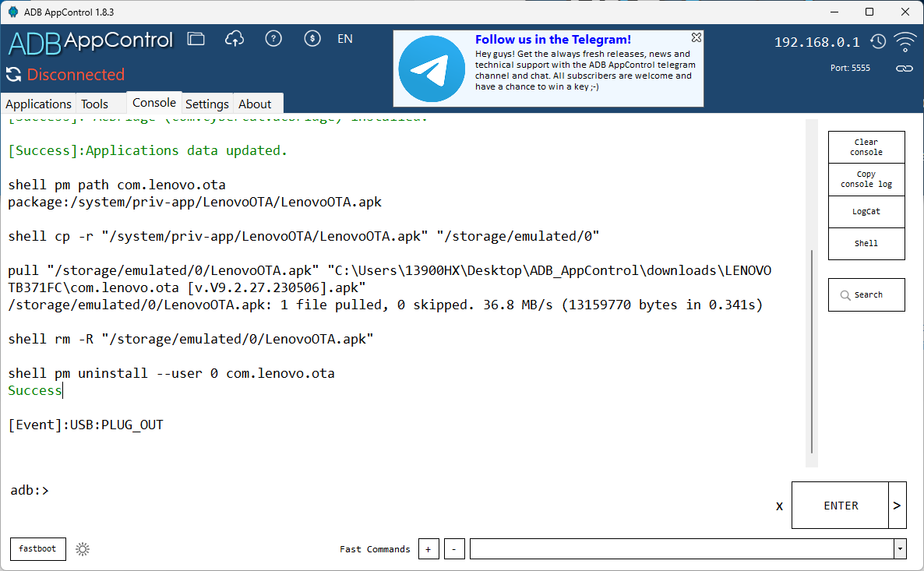
Task: Remove fast command with minus
Action: click(x=453, y=548)
